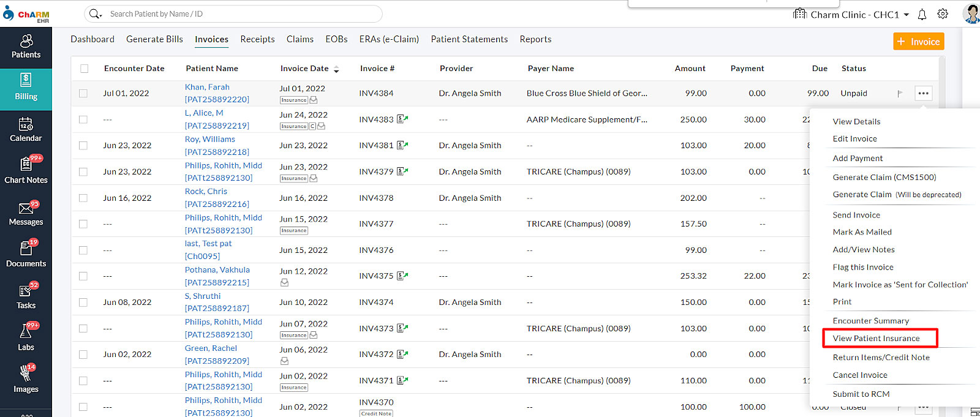Open the patient search type dropdown
This screenshot has height=417, width=980.
pos(96,13)
